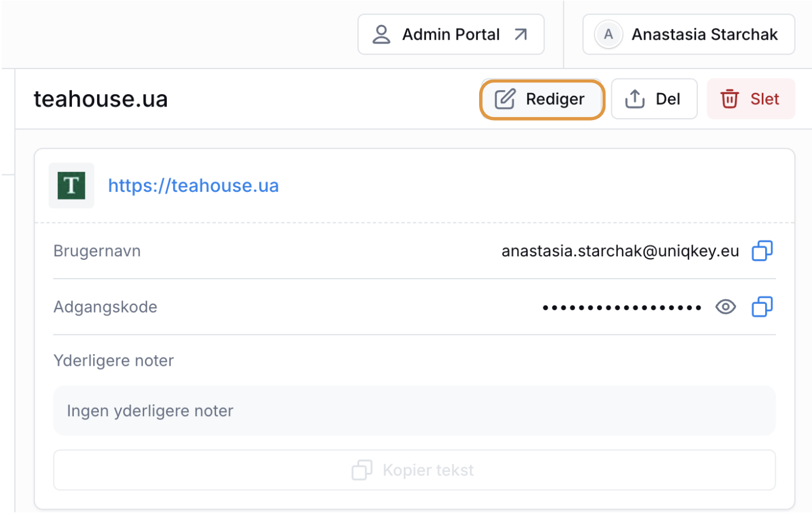812x515 pixels.
Task: Click the Adgangskode label
Action: point(105,307)
